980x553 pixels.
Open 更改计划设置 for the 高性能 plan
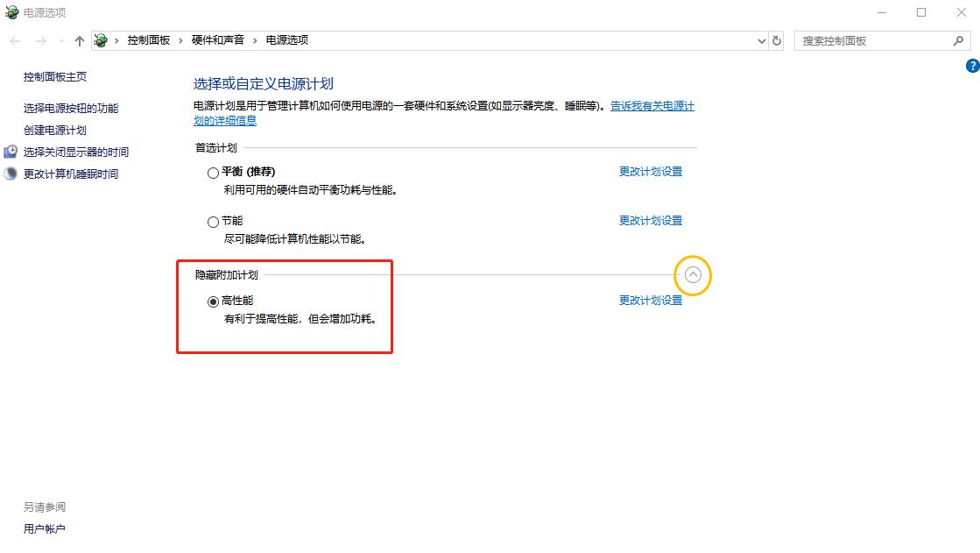651,299
